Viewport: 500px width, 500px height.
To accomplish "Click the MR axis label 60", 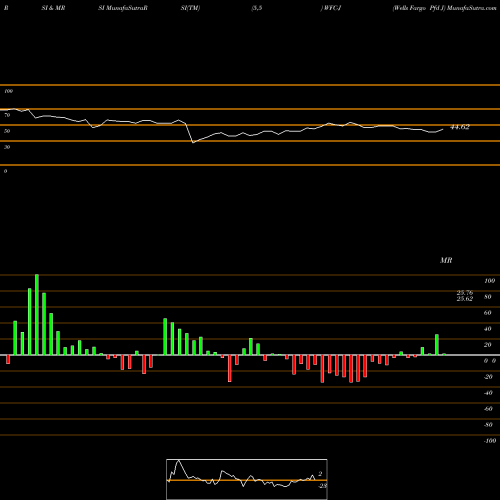I will pos(488,313).
